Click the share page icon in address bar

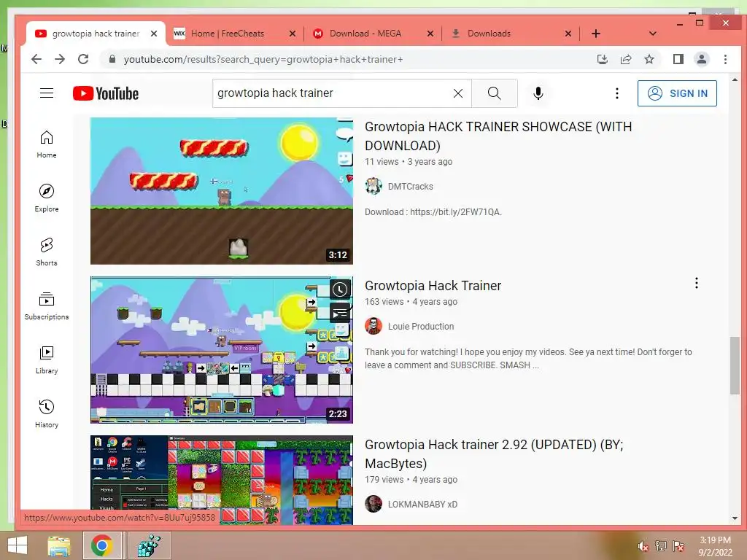625,59
